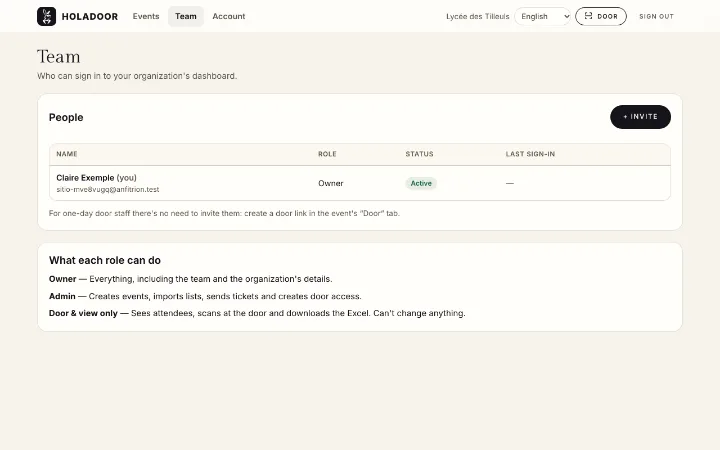Viewport: 720px width, 450px height.
Task: Click the ROLE column header
Action: coord(327,154)
